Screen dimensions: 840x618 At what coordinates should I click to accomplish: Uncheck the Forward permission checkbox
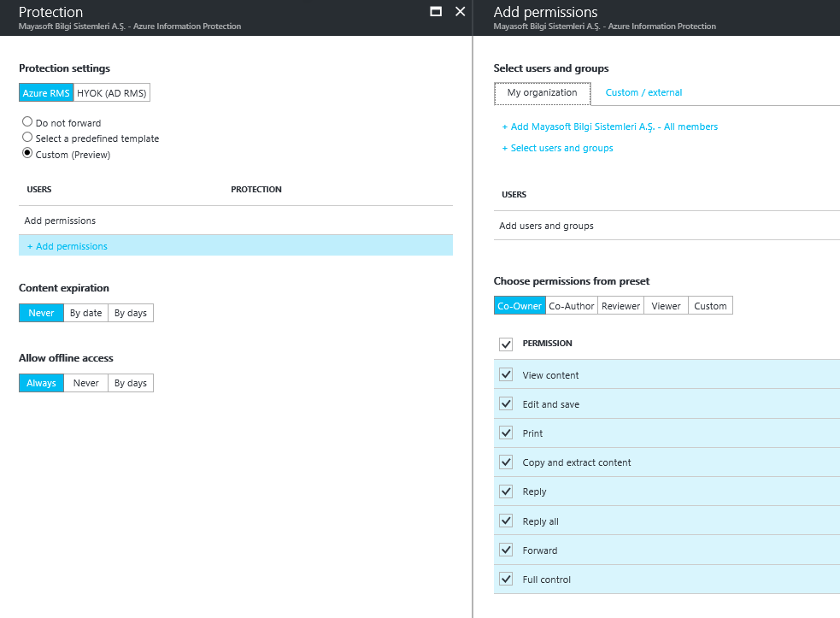(x=506, y=550)
